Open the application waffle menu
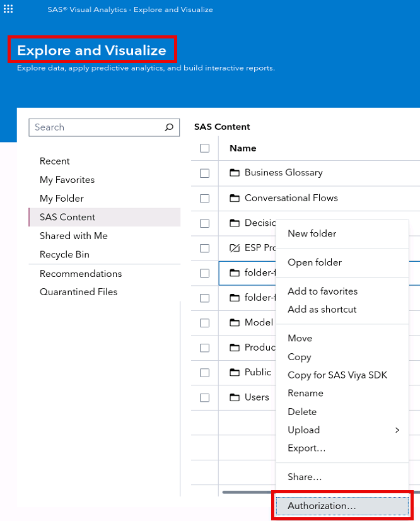Viewport: 420px width, 521px height. (8, 9)
